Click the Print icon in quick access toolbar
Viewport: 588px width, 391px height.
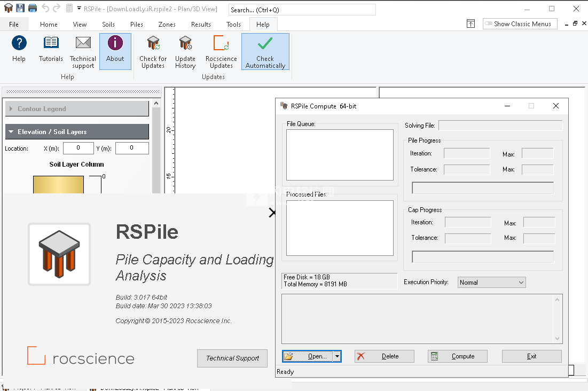pos(33,8)
